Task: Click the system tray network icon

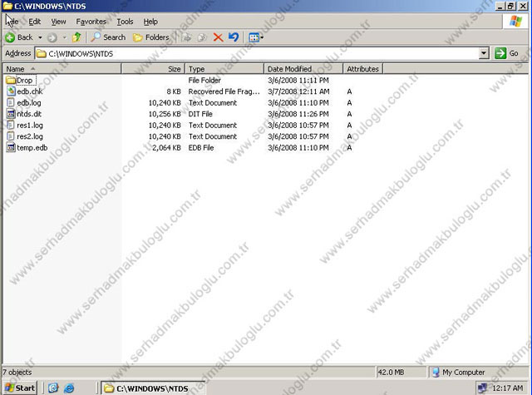Action: click(x=482, y=388)
